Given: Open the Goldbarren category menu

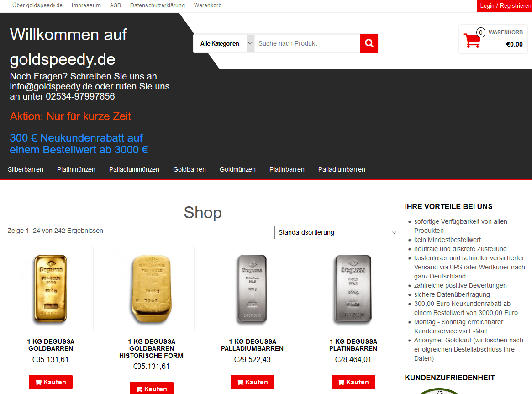Looking at the screenshot, I should tap(190, 169).
